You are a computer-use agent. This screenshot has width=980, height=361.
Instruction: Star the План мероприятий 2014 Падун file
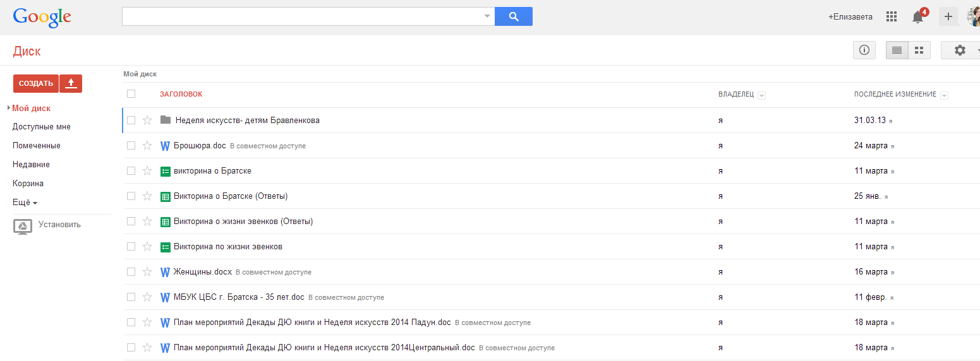pos(147,323)
